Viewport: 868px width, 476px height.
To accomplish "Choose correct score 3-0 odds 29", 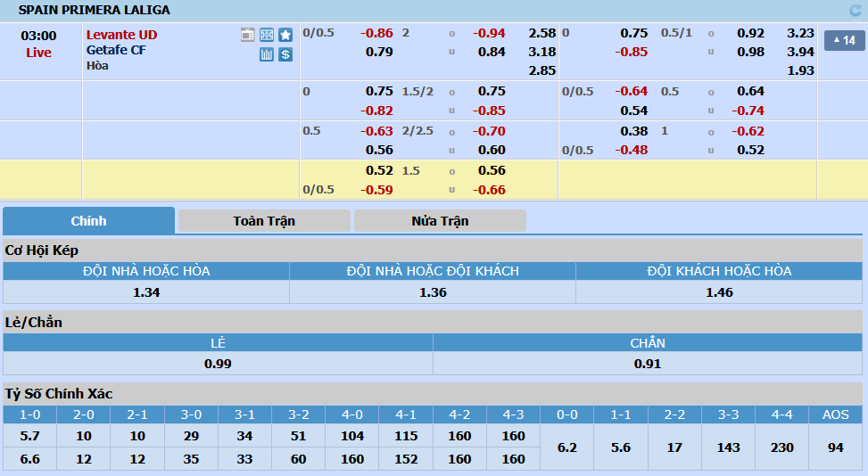I will 191,436.
